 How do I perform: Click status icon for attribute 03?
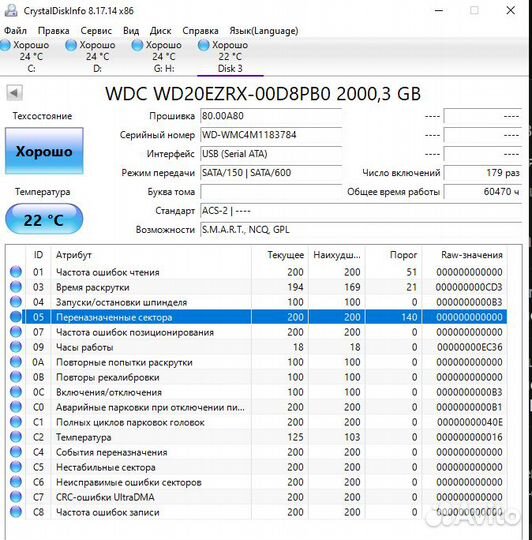tap(16, 287)
